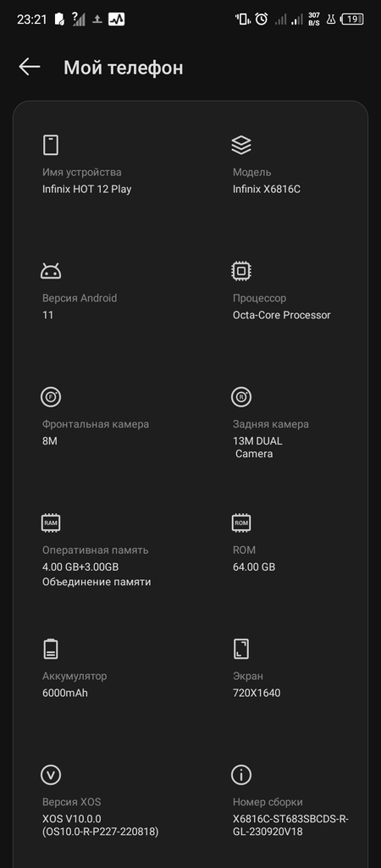Tap the RAM chip icon
Image resolution: width=381 pixels, height=868 pixels.
click(51, 522)
